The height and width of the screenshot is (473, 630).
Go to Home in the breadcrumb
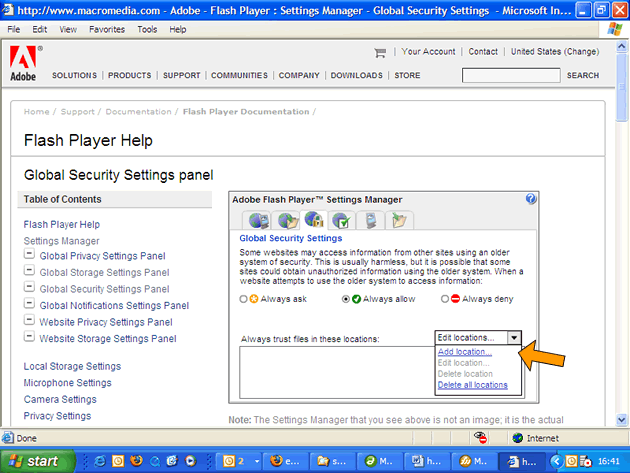pyautogui.click(x=37, y=112)
